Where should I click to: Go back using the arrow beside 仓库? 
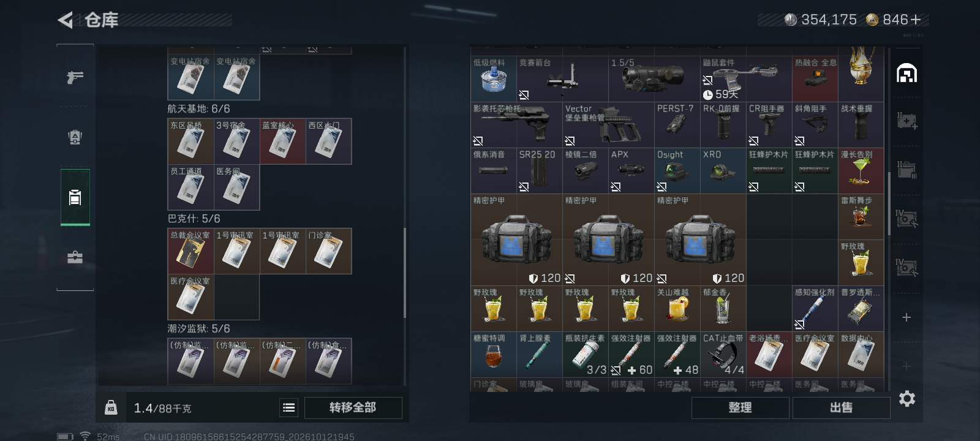click(65, 20)
